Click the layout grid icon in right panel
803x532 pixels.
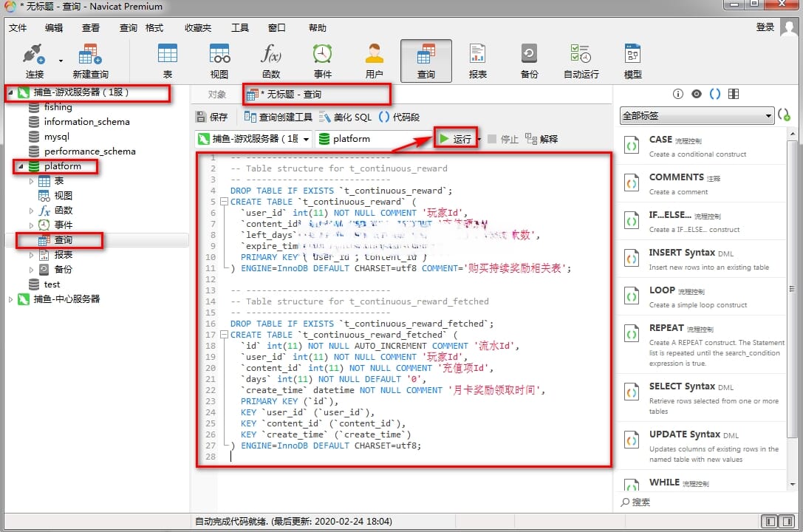734,94
